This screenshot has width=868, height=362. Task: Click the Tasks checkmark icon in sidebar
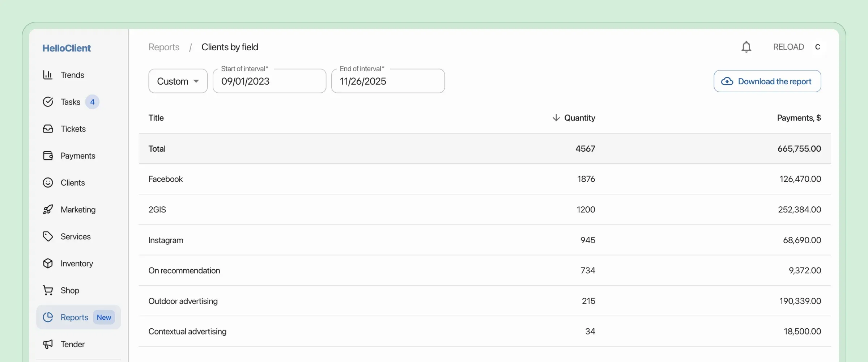[48, 102]
